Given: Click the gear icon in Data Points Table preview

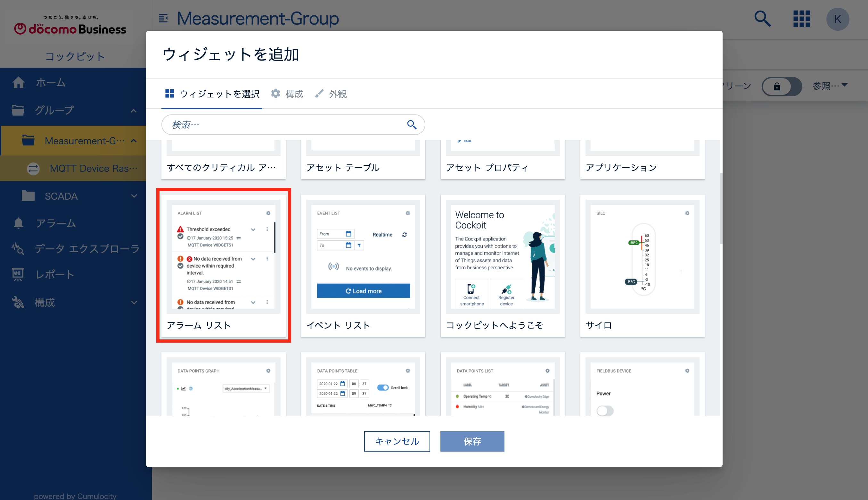Looking at the screenshot, I should [408, 371].
